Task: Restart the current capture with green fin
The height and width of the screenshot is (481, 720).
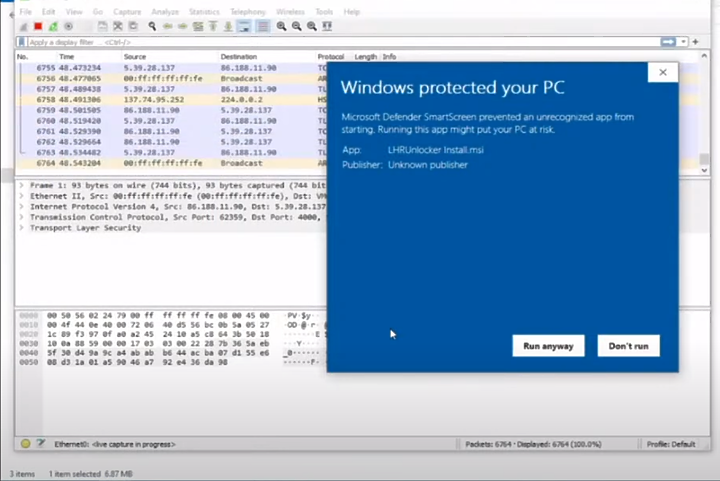Action: [x=53, y=26]
